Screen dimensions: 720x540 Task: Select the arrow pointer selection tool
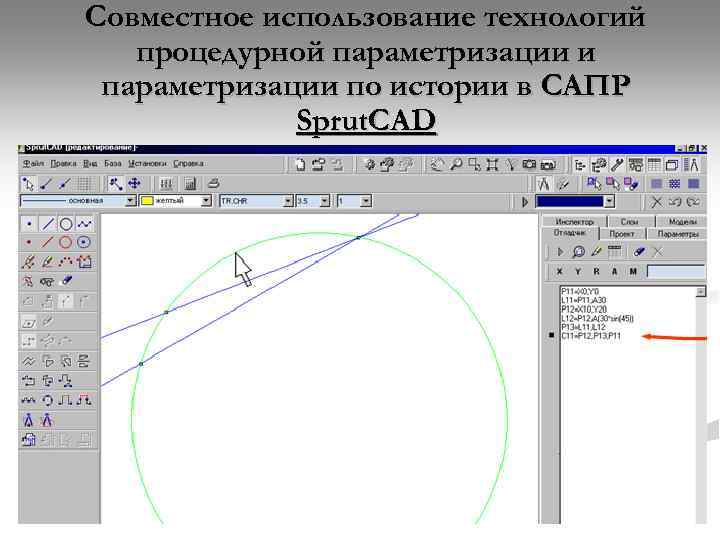pyautogui.click(x=28, y=184)
